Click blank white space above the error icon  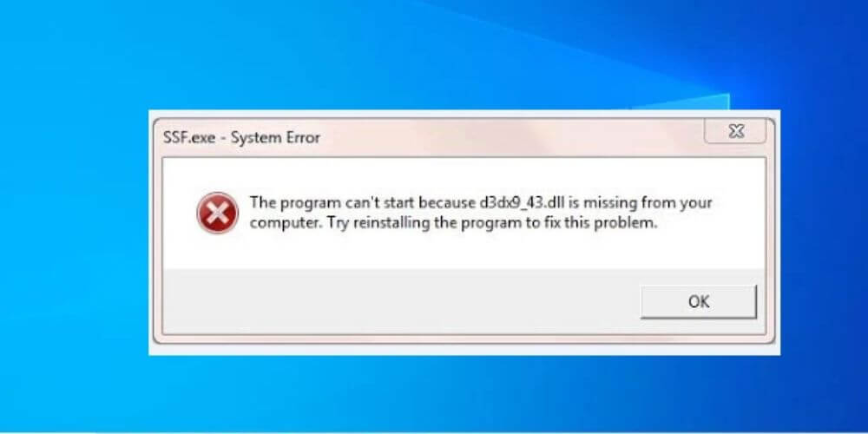click(x=218, y=174)
